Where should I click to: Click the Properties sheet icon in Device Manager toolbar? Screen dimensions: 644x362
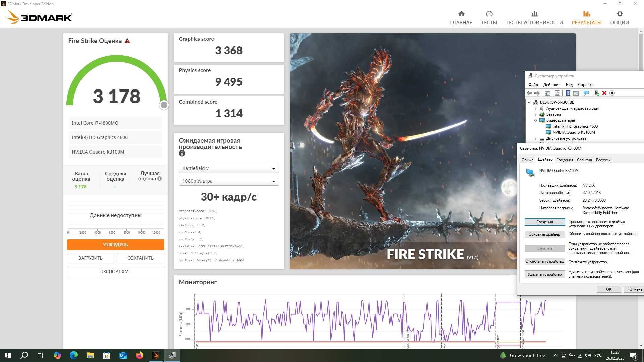coord(557,93)
